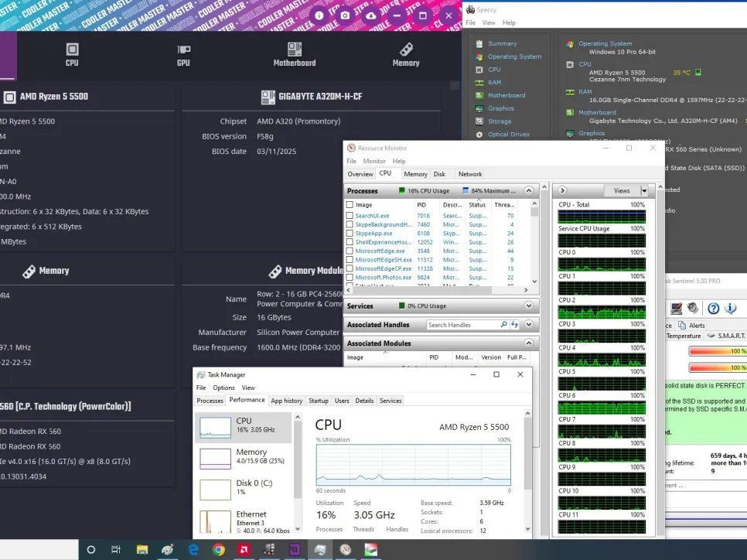Open Microsoft Edge from the taskbar
747x560 pixels.
pyautogui.click(x=193, y=549)
